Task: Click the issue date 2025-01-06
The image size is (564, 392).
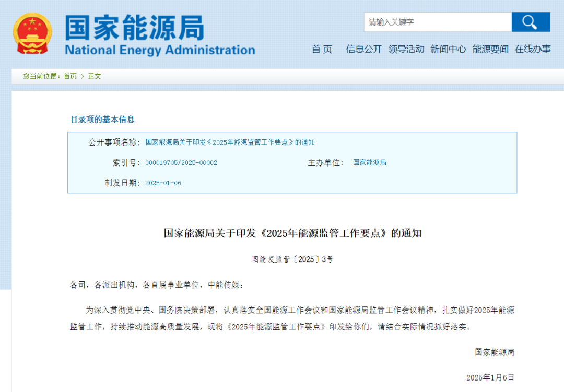Action: pos(163,183)
